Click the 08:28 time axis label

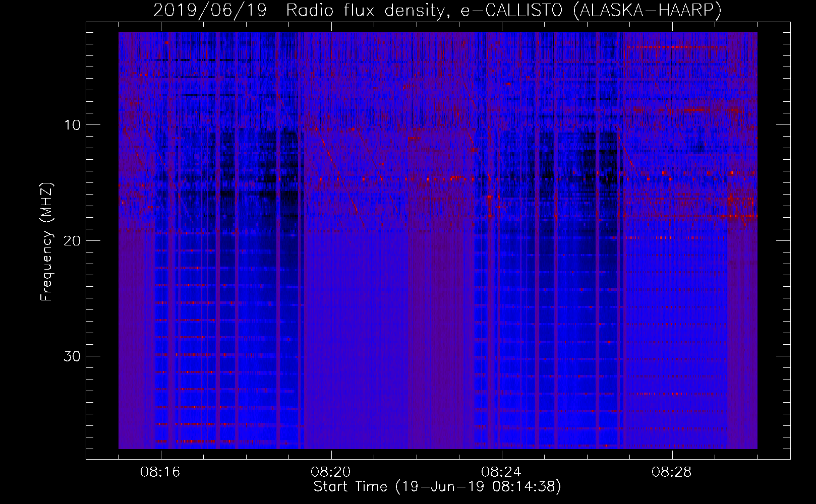(672, 472)
